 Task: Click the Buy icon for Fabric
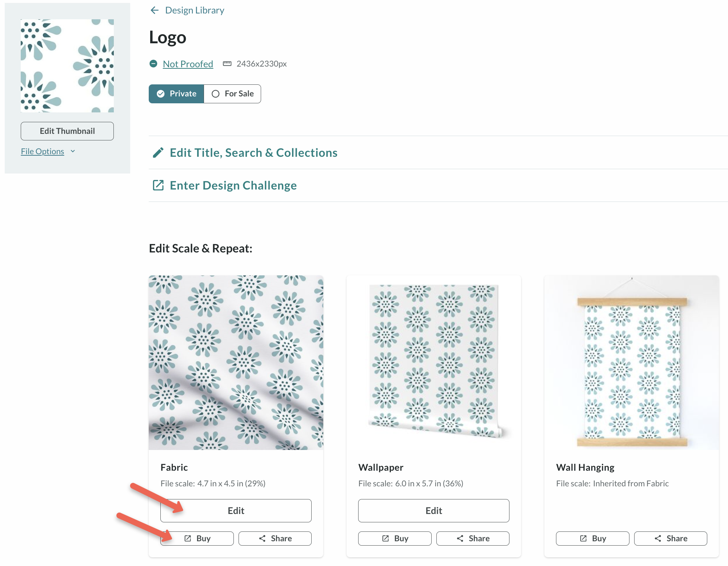(x=188, y=538)
